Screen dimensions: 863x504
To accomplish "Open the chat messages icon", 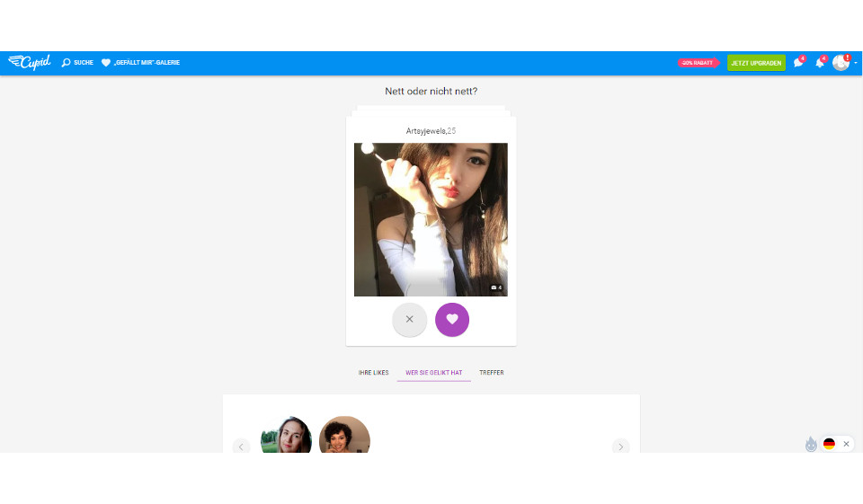I will [x=797, y=63].
